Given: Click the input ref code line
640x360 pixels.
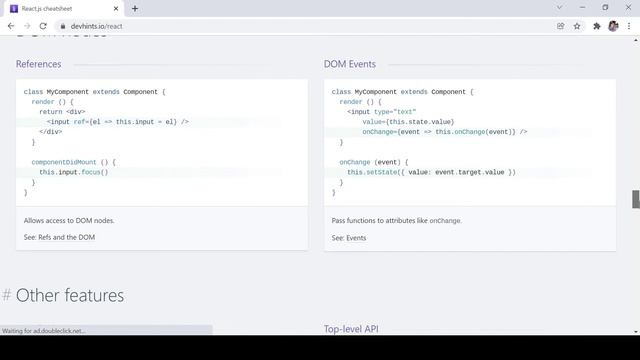Looking at the screenshot, I should (x=118, y=122).
